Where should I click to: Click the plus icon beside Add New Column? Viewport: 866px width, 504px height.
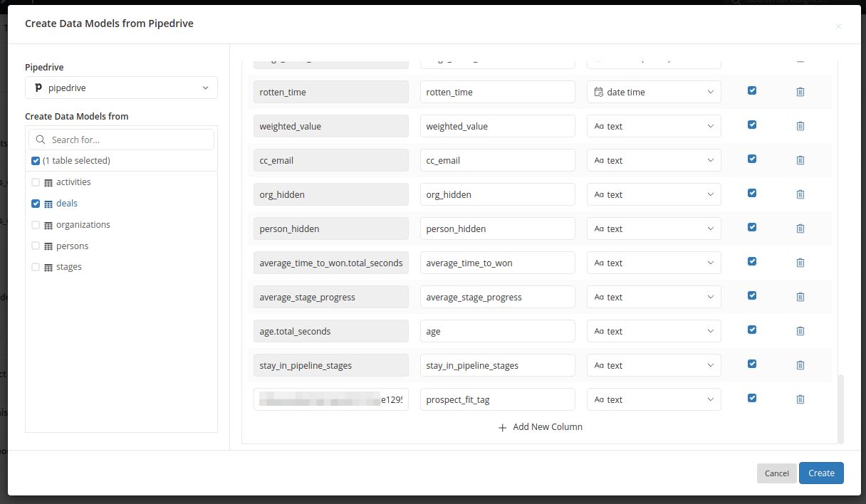click(x=502, y=428)
